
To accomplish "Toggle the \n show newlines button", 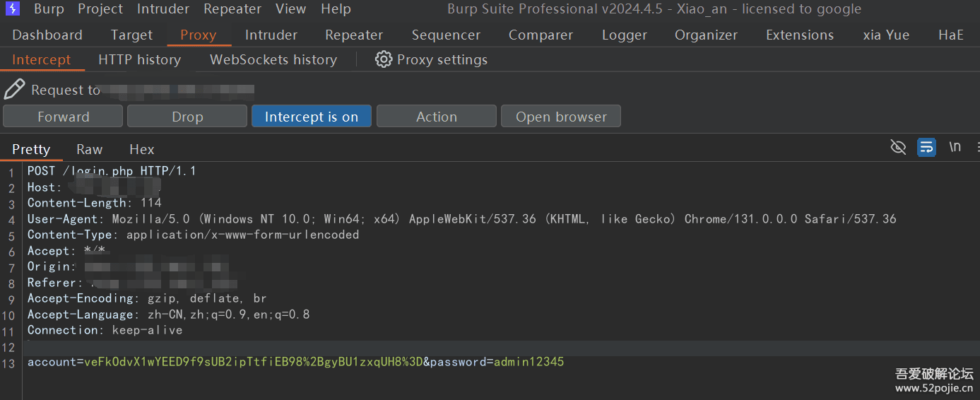I will pyautogui.click(x=955, y=147).
